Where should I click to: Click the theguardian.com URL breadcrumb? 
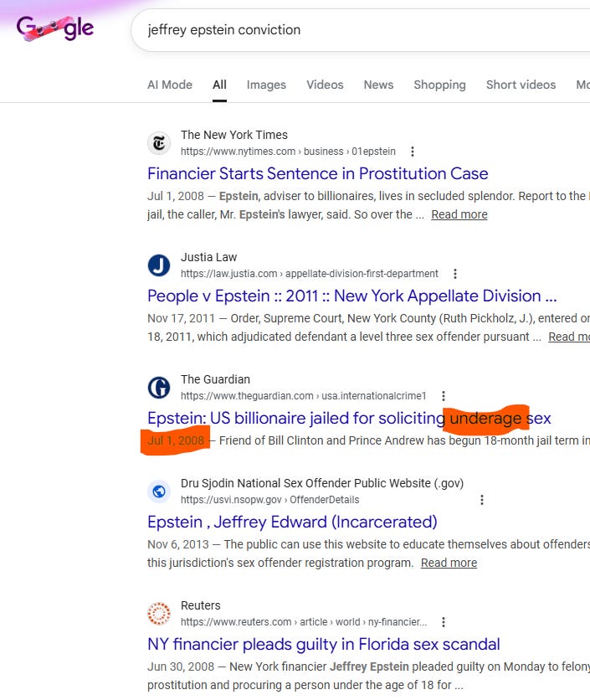(304, 396)
